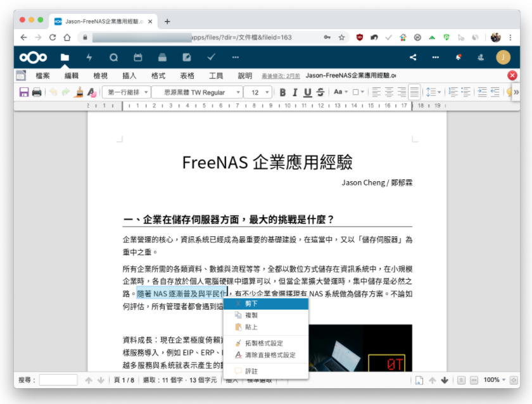Toggle Italic formatting

(295, 92)
